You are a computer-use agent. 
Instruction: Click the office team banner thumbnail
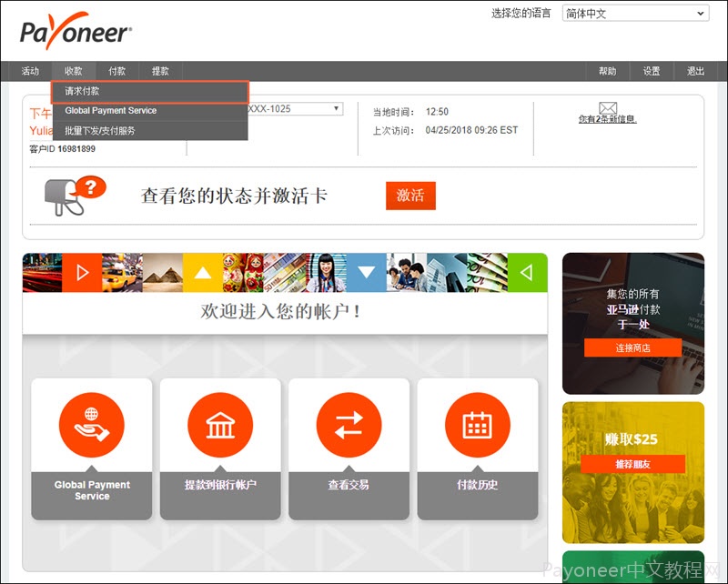(x=407, y=273)
